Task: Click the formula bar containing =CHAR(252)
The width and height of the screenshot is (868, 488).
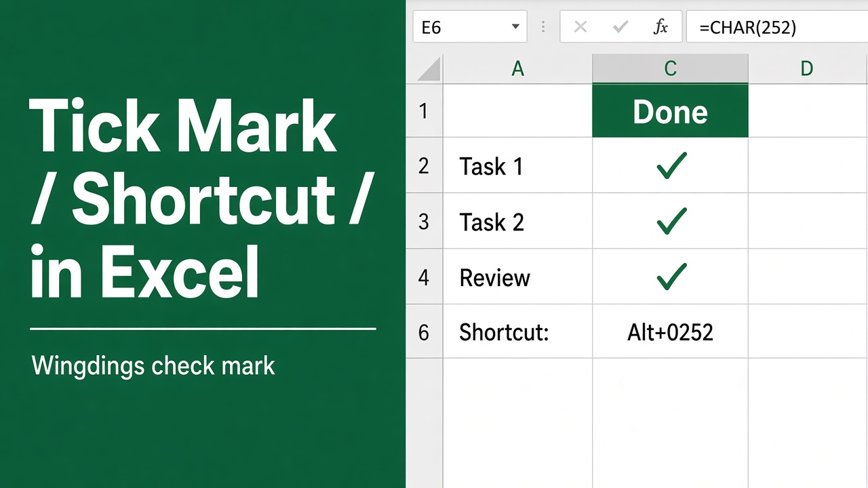Action: click(777, 27)
